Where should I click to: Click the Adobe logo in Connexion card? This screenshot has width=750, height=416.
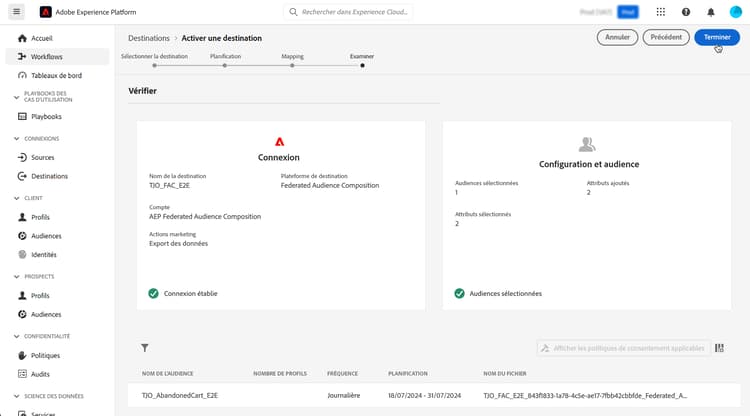(x=279, y=142)
